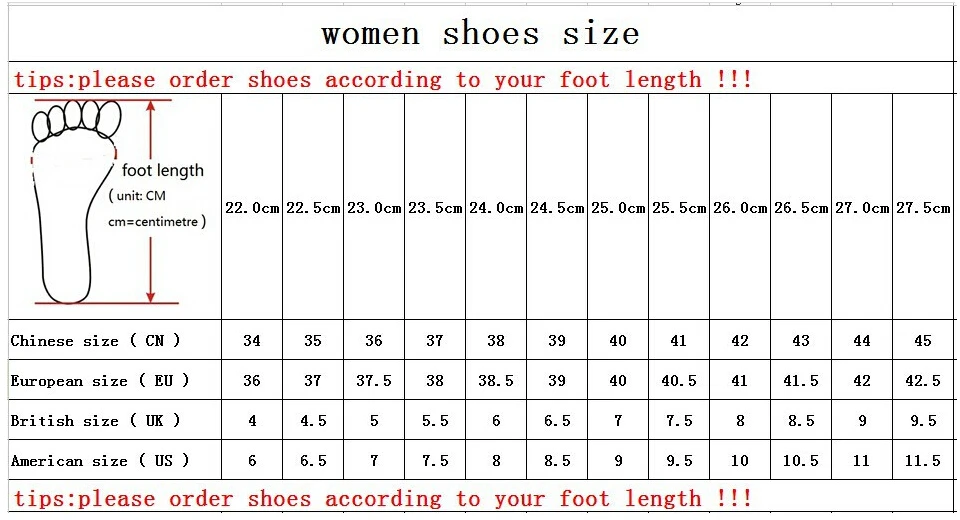Click the 'Chinese size ( CN )' row label
Viewport: 960px width, 520px height.
96,341
